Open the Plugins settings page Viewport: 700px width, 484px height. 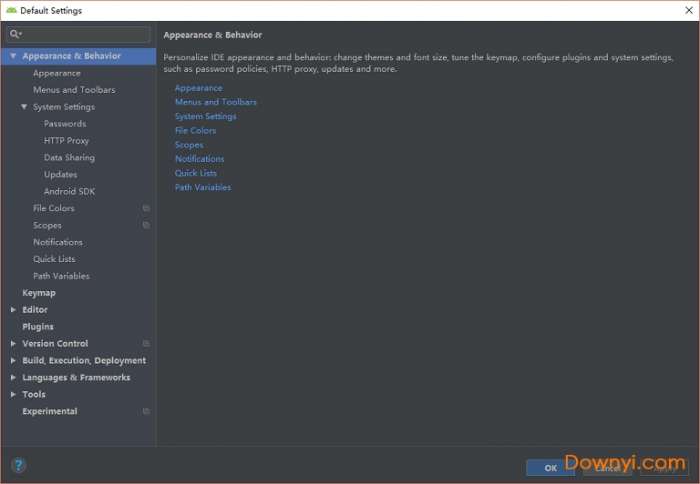[38, 327]
